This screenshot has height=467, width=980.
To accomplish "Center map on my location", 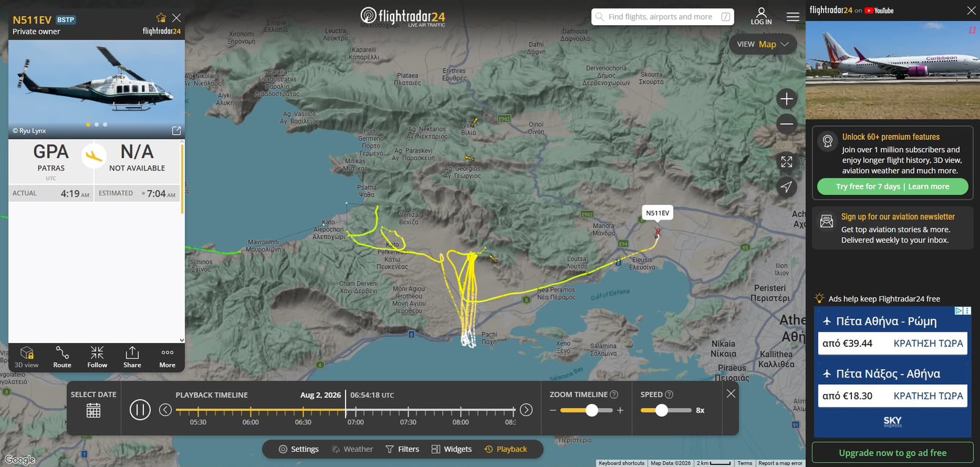I will point(786,187).
